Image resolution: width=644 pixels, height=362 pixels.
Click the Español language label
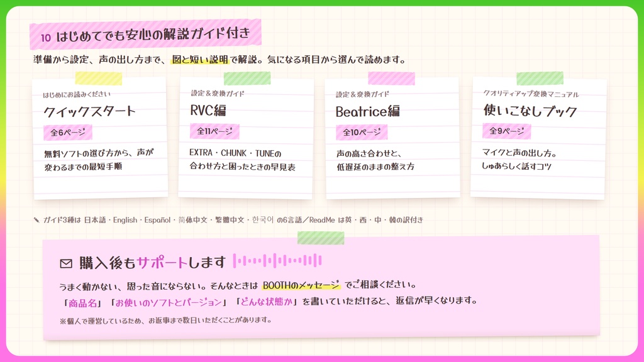point(157,220)
